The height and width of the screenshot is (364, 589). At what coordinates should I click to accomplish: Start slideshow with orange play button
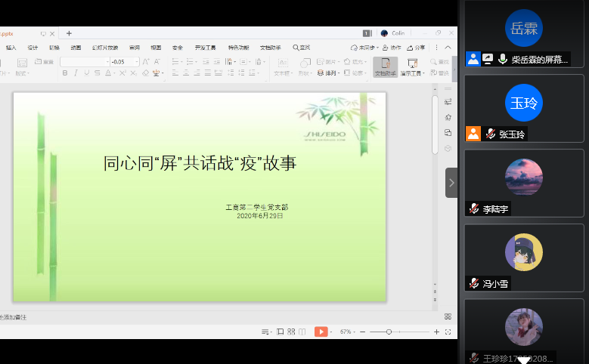click(x=321, y=332)
